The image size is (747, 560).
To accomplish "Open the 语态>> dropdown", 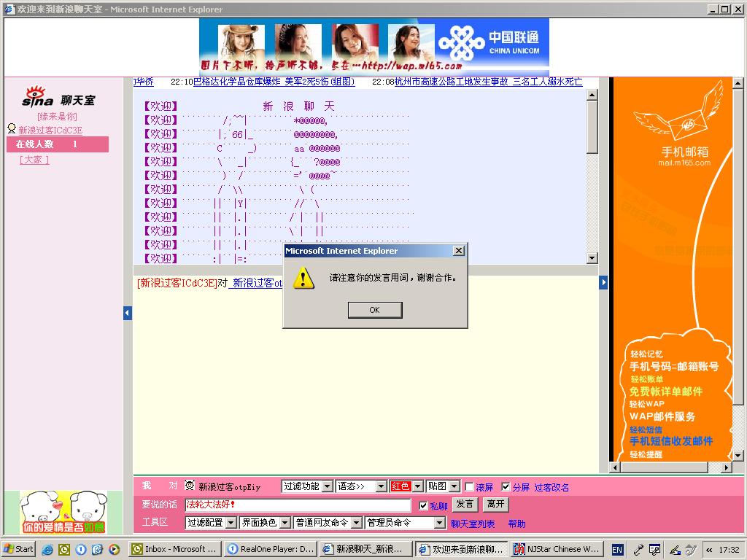I will (360, 486).
